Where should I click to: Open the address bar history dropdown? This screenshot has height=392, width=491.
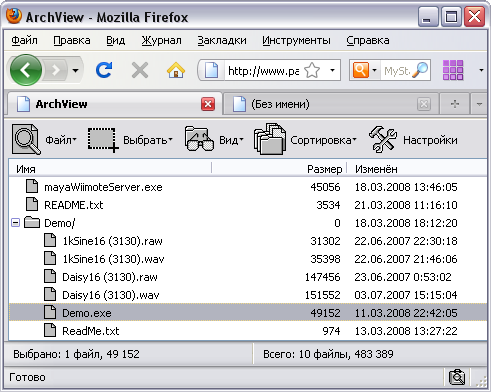click(x=332, y=70)
